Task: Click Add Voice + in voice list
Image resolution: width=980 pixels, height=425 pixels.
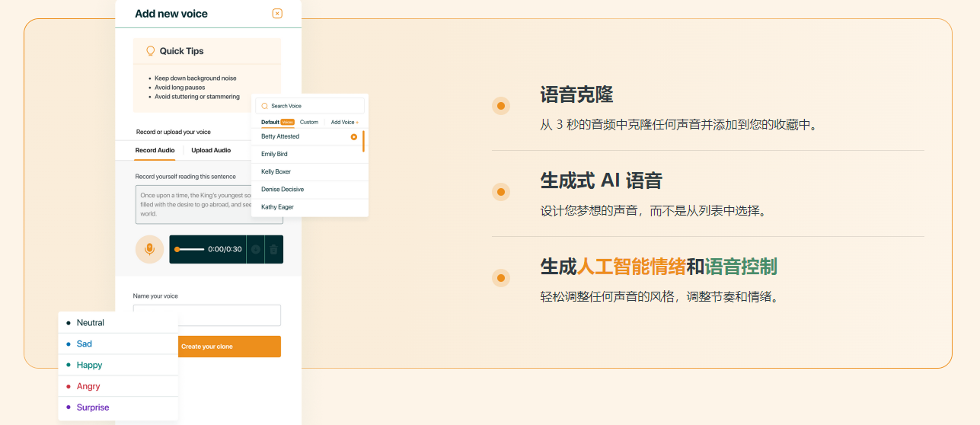Action: (344, 122)
